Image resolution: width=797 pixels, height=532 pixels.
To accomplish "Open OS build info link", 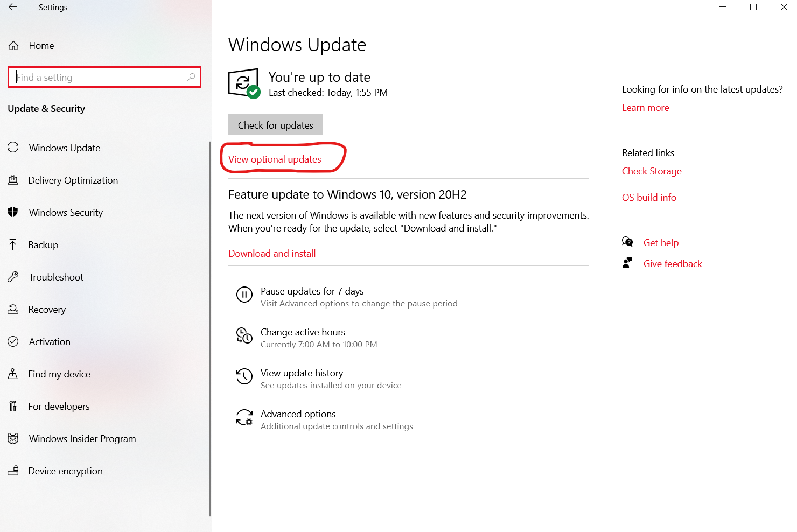I will pos(649,198).
